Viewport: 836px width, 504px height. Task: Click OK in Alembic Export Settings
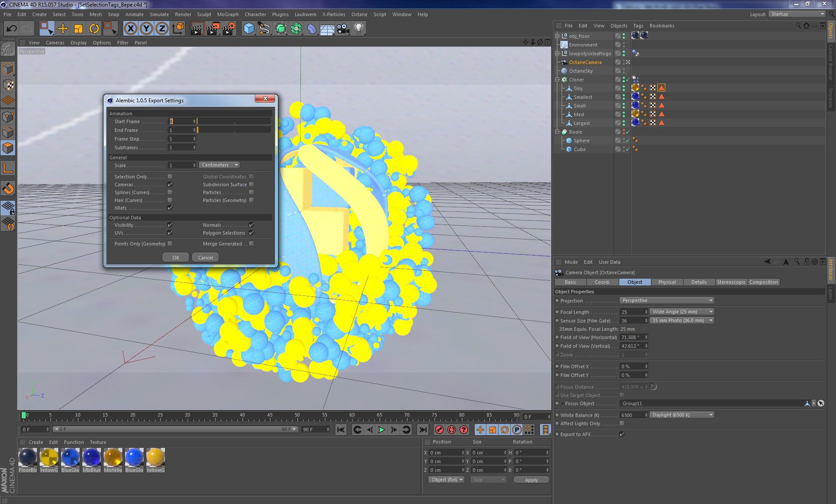pos(175,257)
